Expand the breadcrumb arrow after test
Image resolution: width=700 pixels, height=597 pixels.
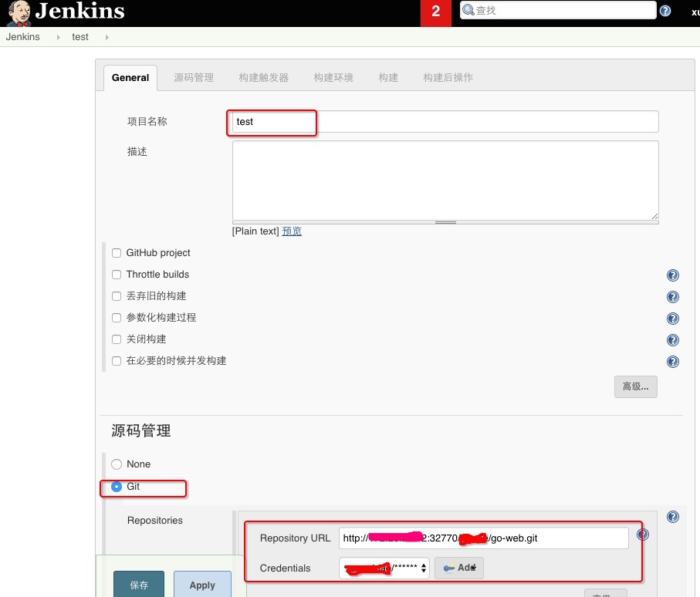[x=107, y=37]
